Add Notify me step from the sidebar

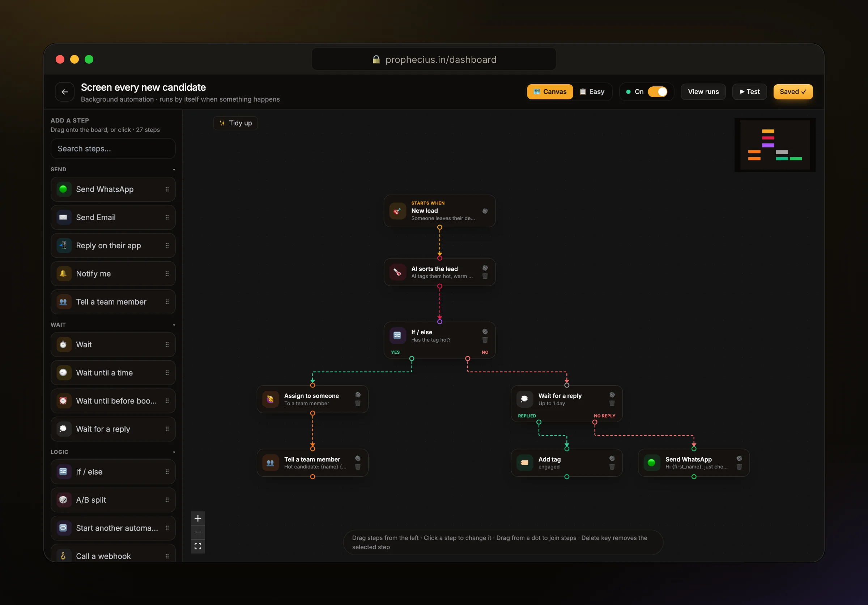(x=113, y=274)
